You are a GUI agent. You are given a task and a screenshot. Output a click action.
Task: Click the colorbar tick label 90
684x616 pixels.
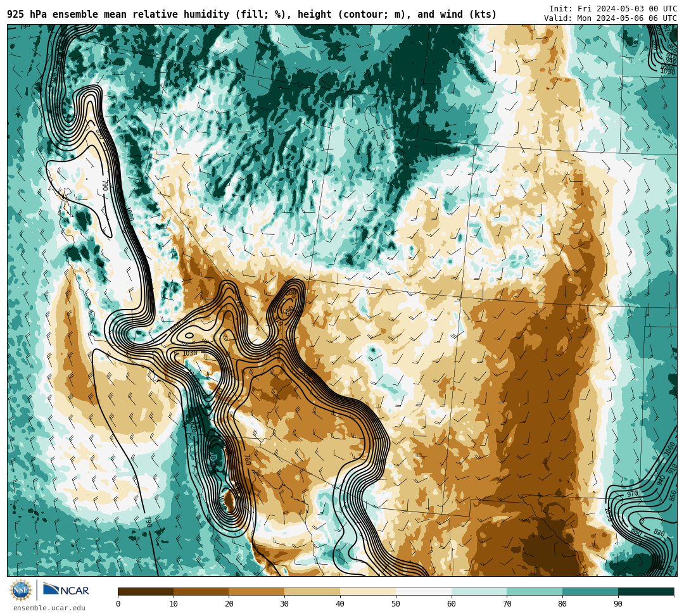(x=618, y=604)
